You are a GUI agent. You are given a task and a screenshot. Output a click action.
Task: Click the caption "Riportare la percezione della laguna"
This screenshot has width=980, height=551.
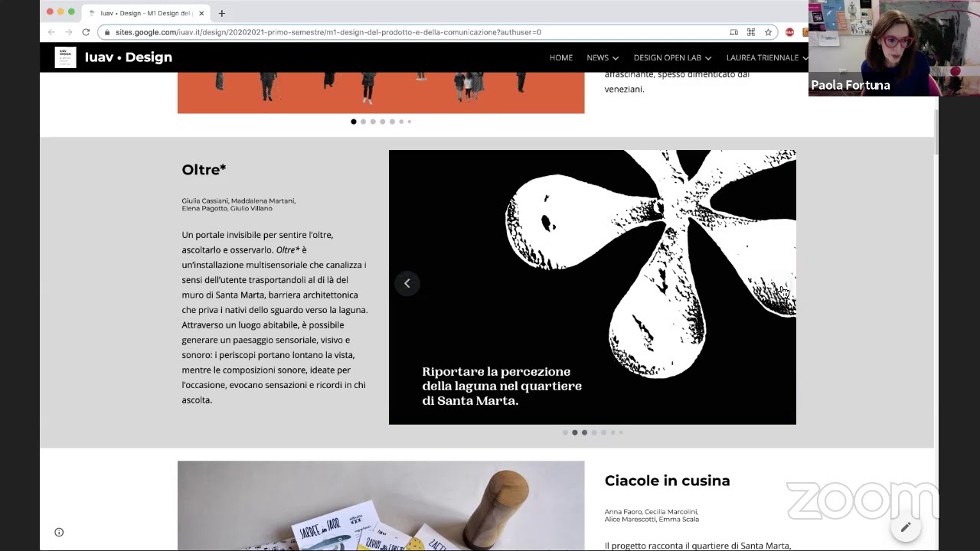[501, 386]
